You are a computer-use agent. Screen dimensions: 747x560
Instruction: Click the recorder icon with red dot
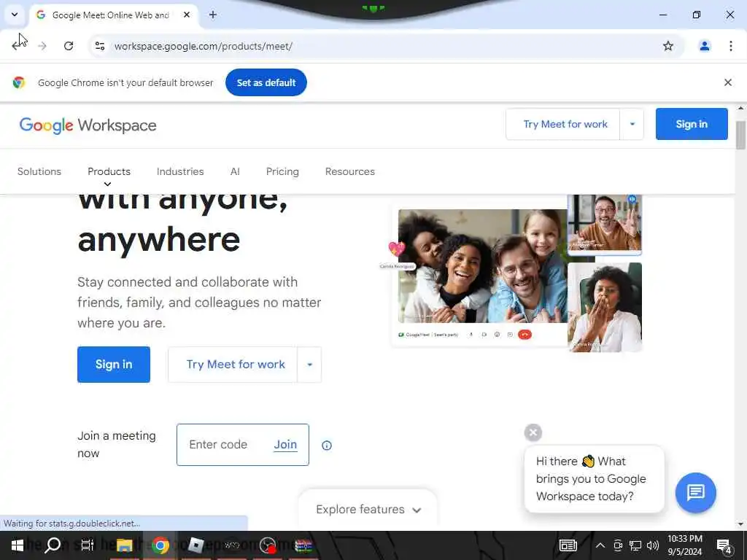point(268,545)
